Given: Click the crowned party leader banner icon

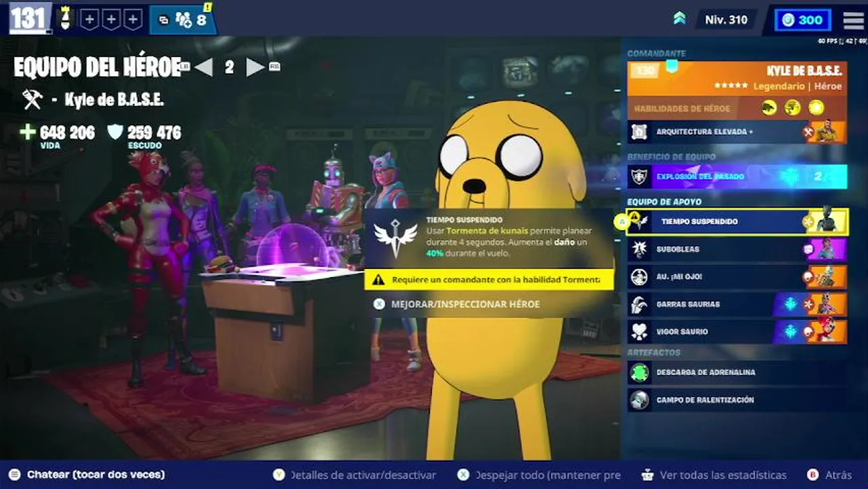Looking at the screenshot, I should tap(65, 18).
